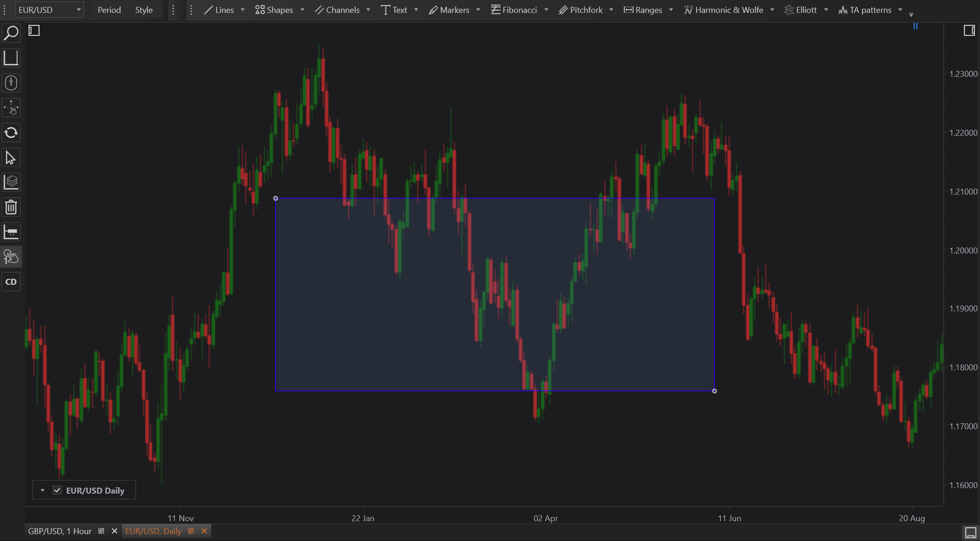This screenshot has height=541, width=980.
Task: Click the refresh sync arrows icon
Action: [11, 133]
